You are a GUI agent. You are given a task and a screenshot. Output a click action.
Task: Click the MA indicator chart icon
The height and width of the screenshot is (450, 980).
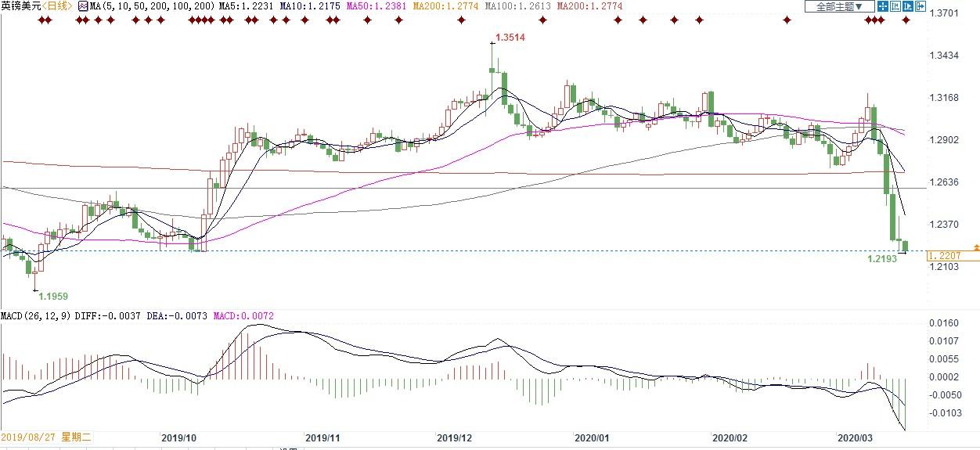coord(82,6)
